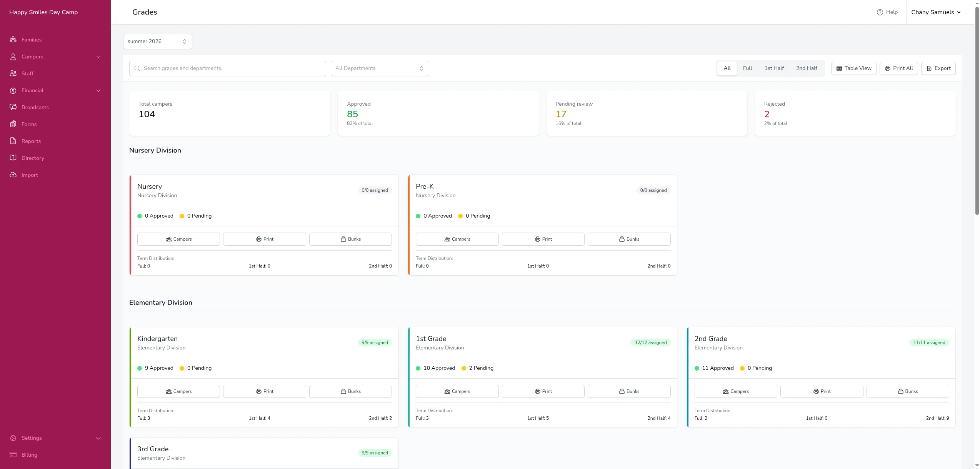Click the Import cloud upload icon
Viewport: 980px width, 469px height.
click(13, 175)
